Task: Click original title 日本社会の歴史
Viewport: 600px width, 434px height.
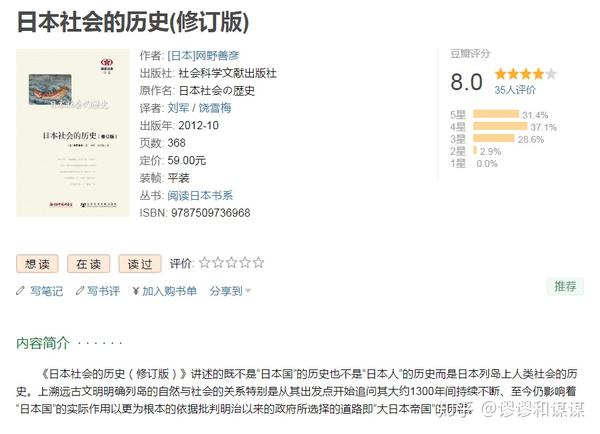Action: (x=217, y=91)
